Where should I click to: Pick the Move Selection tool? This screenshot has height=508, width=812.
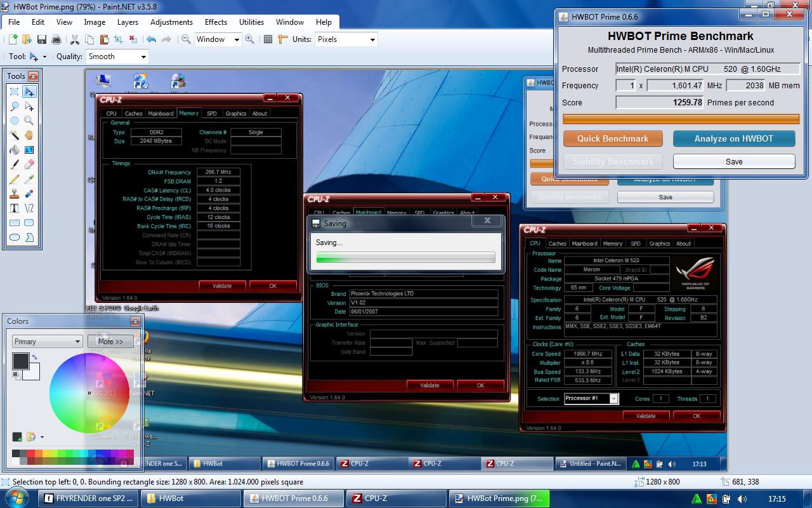(x=29, y=106)
